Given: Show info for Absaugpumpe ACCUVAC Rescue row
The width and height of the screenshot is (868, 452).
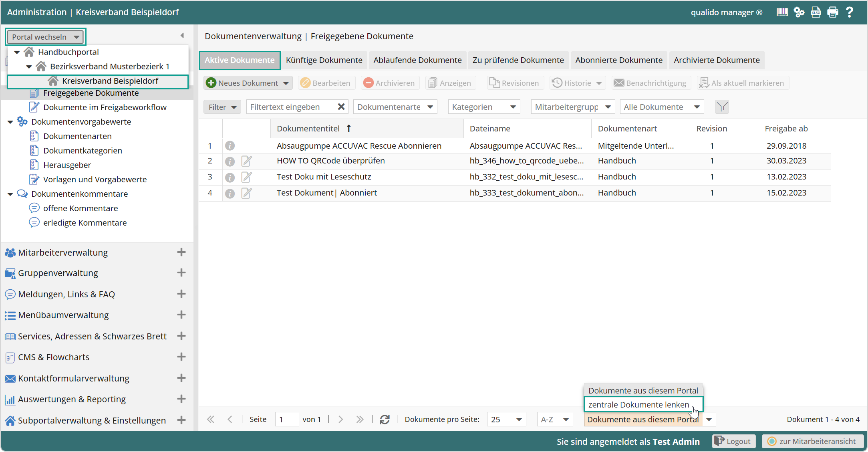Looking at the screenshot, I should (230, 146).
